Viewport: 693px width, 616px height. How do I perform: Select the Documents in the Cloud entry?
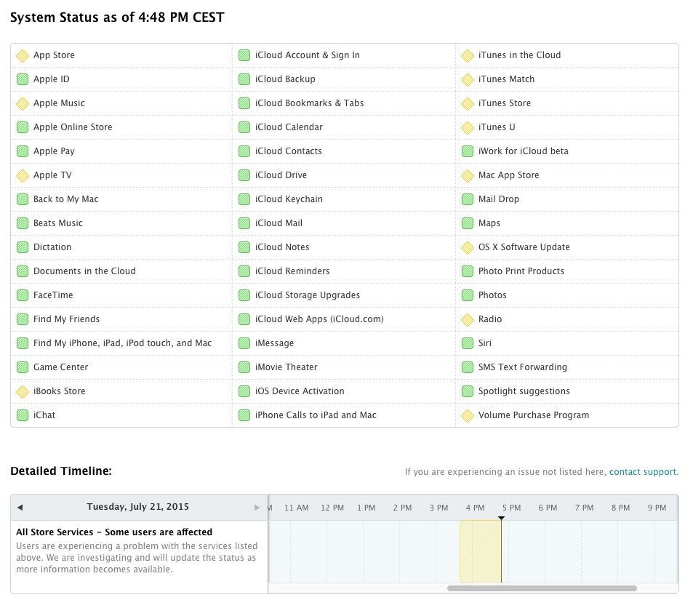121,271
